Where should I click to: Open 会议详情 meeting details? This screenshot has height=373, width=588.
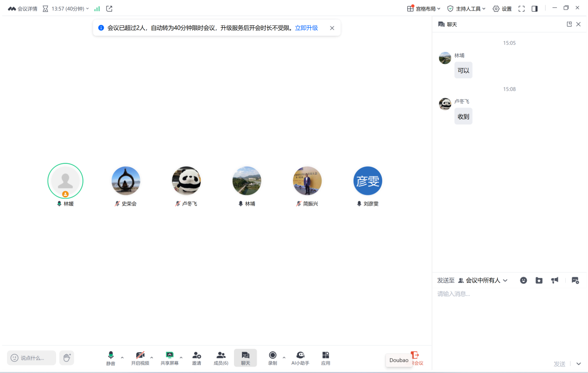(x=23, y=9)
